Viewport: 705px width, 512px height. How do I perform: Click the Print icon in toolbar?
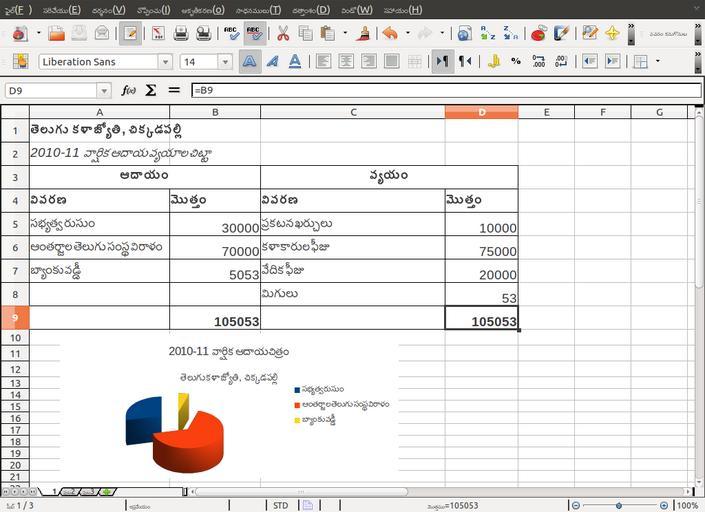pyautogui.click(x=180, y=34)
